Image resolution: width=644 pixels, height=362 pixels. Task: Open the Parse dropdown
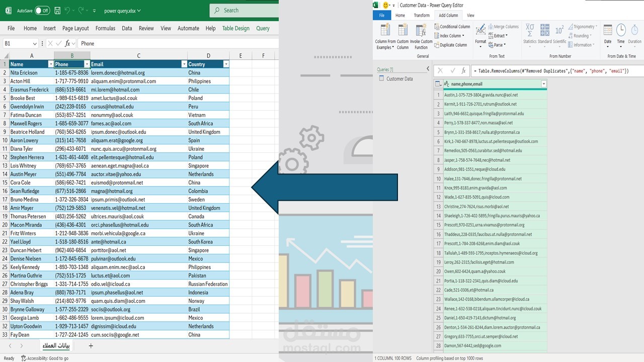point(496,45)
